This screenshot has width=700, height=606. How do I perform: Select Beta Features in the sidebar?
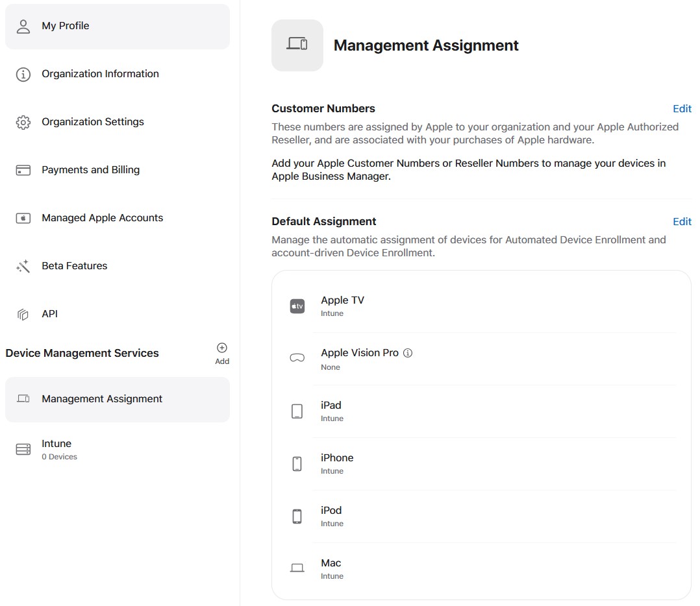tap(75, 266)
